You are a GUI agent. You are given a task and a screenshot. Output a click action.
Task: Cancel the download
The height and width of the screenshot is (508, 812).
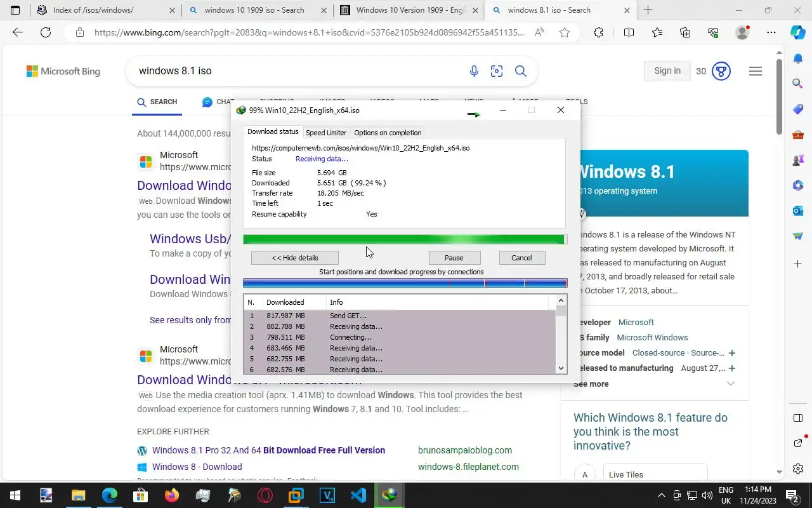(x=521, y=258)
